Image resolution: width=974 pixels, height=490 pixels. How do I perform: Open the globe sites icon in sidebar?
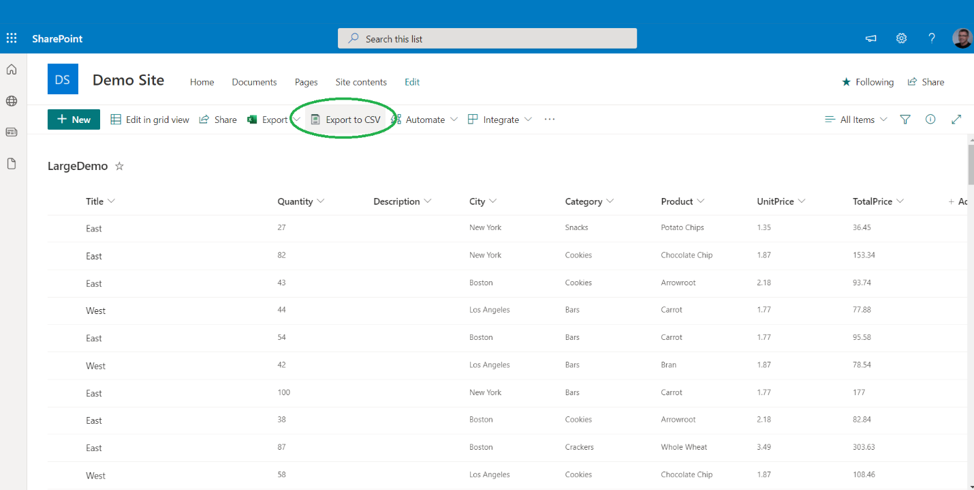click(x=12, y=101)
